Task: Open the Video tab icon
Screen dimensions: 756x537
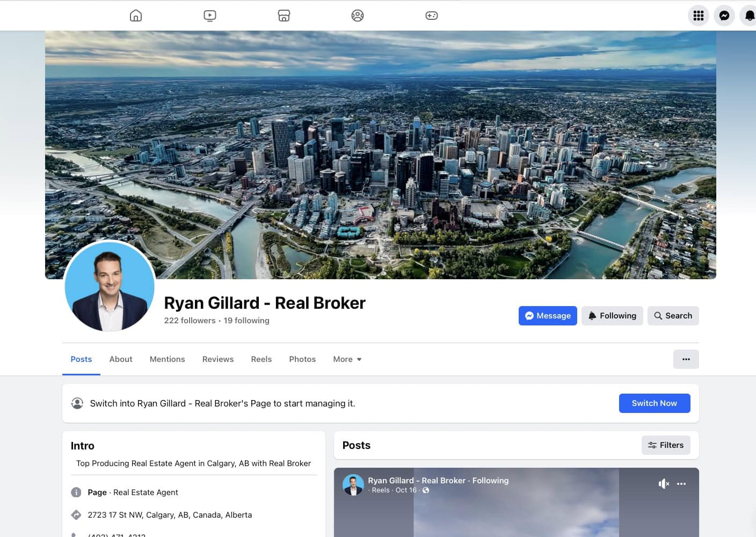Action: 210,16
